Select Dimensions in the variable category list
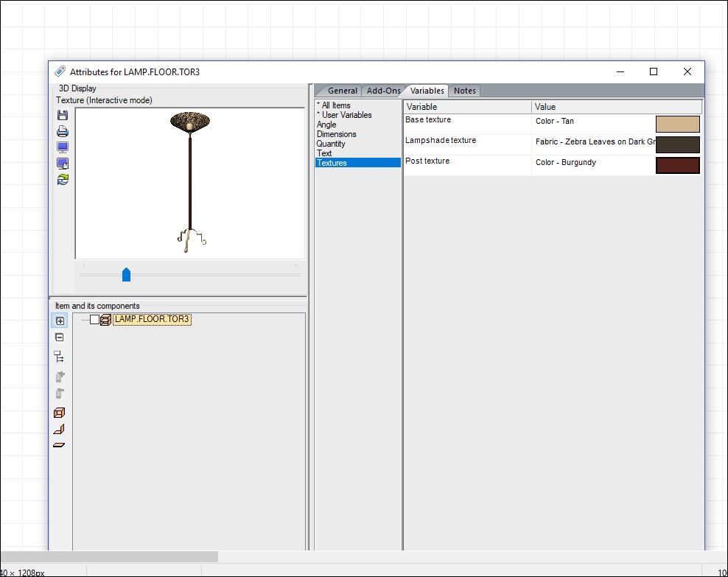The width and height of the screenshot is (728, 577). tap(336, 134)
